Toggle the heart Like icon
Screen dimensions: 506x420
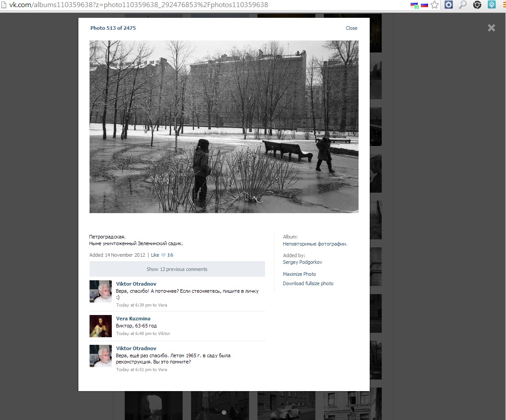pos(163,255)
